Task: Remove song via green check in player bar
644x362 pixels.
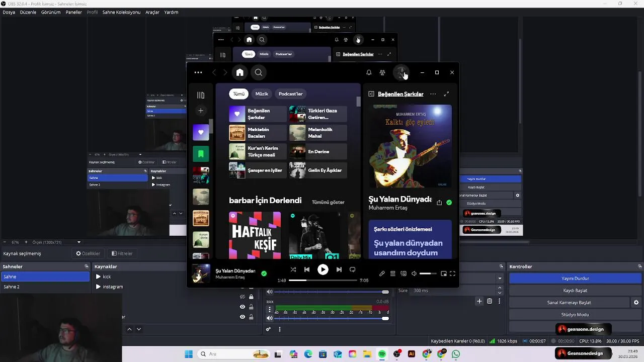Action: pos(264,274)
